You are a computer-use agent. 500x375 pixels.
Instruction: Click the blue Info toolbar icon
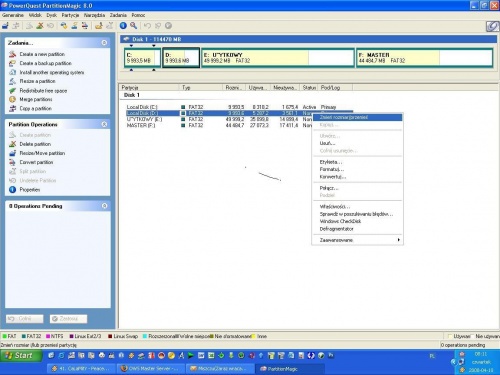point(123,25)
